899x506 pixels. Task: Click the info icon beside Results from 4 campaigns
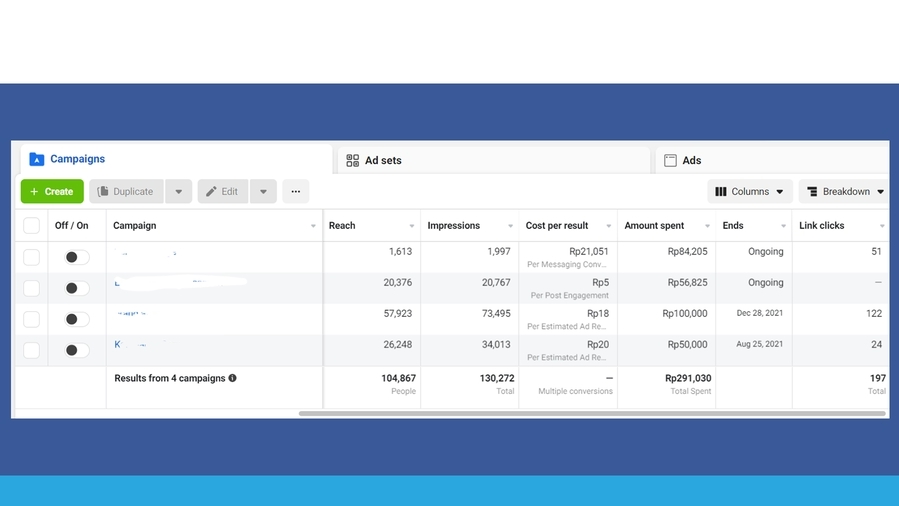[232, 378]
